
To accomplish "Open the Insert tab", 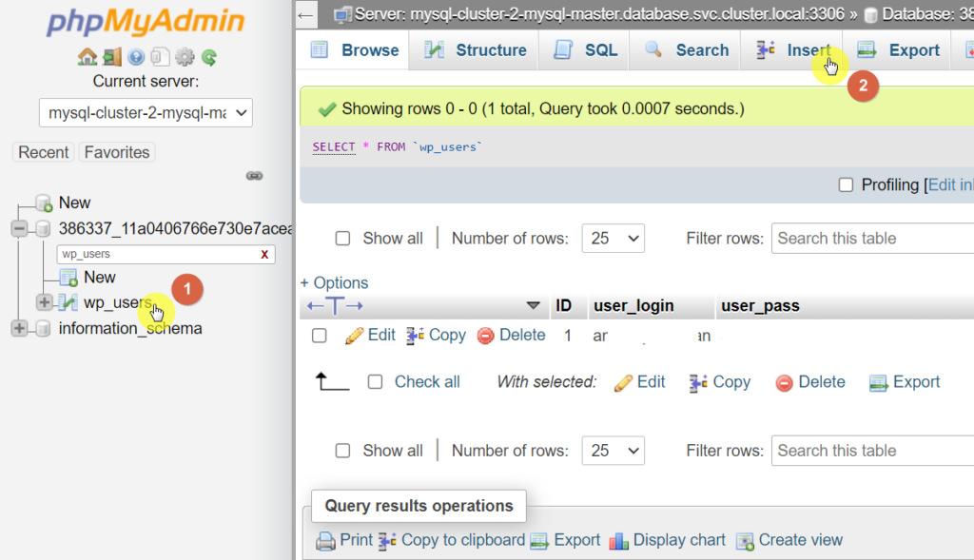I will [793, 50].
